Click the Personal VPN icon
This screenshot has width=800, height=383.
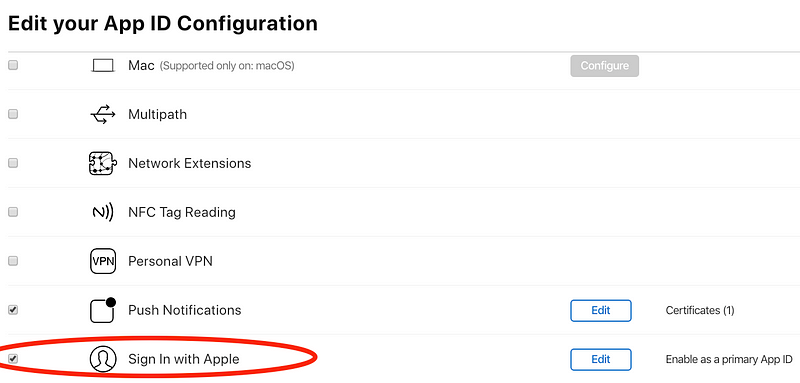(x=103, y=261)
